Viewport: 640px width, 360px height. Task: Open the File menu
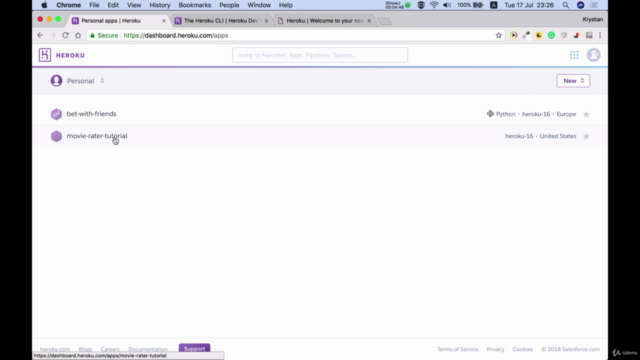coord(94,5)
